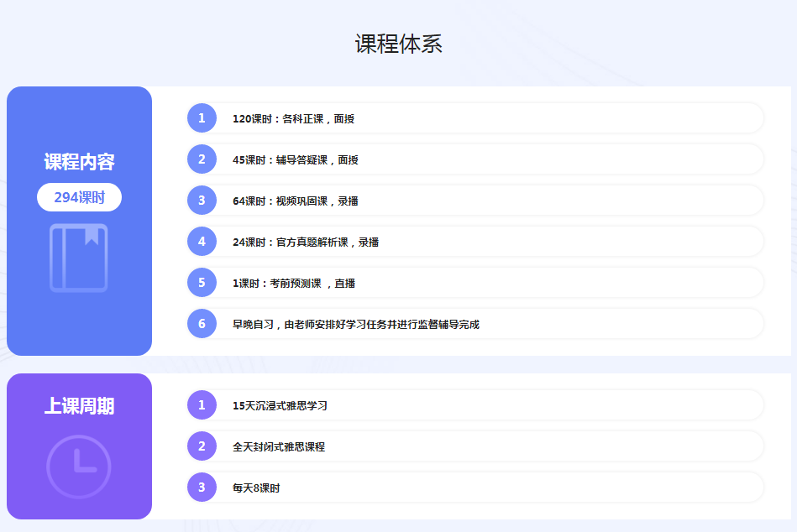Select the 上课周期 heading
The image size is (797, 532).
coord(79,406)
